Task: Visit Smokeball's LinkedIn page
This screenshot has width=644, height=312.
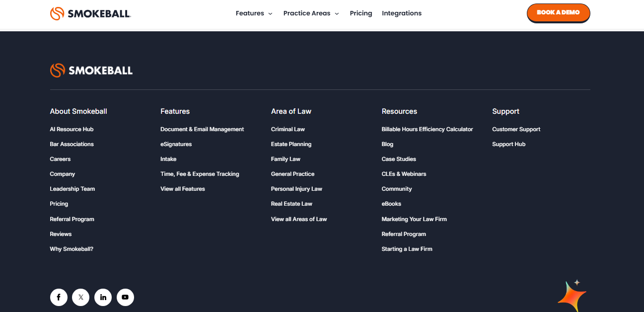Action: pos(103,297)
